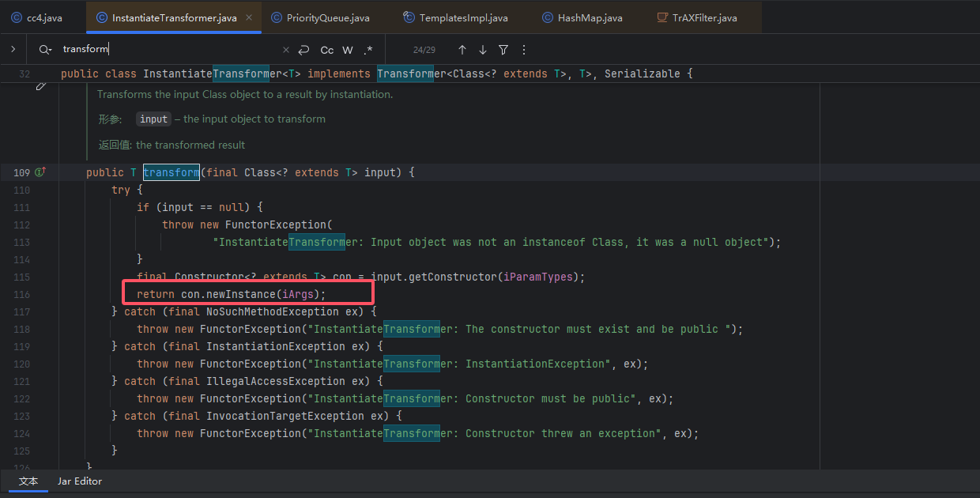980x498 pixels.
Task: Click line number 109 in the gutter
Action: tap(21, 172)
